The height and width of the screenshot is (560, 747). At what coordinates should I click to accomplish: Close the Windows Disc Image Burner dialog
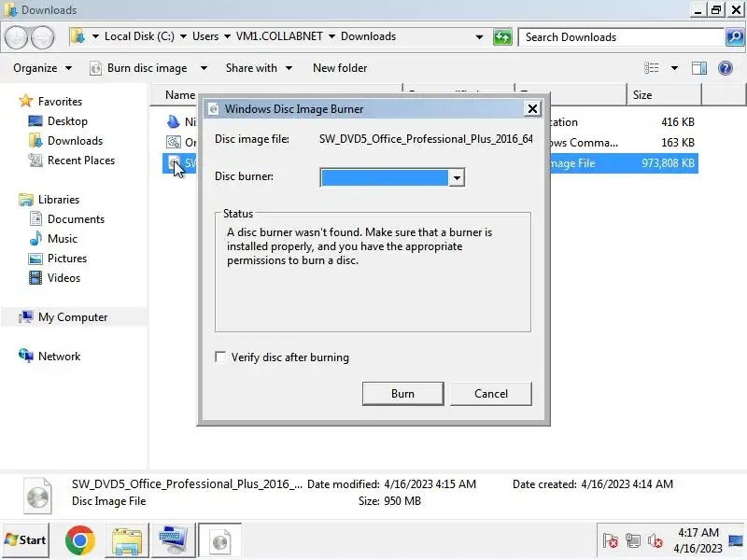point(532,109)
